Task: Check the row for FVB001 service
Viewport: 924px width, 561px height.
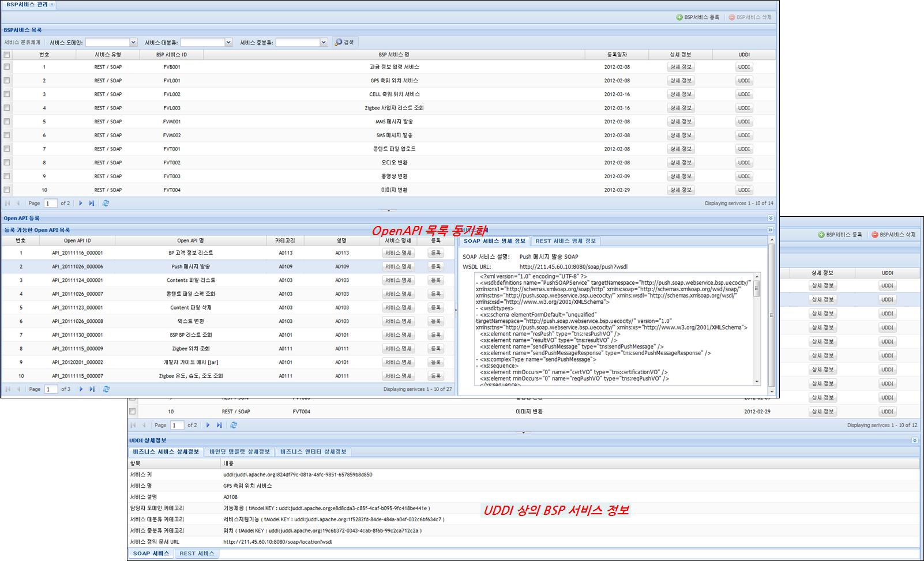Action: (7, 67)
